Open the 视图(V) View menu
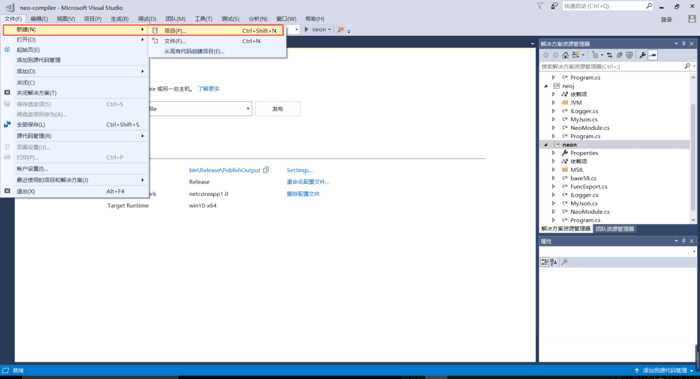Viewport: 700px width, 379px height. click(x=66, y=19)
